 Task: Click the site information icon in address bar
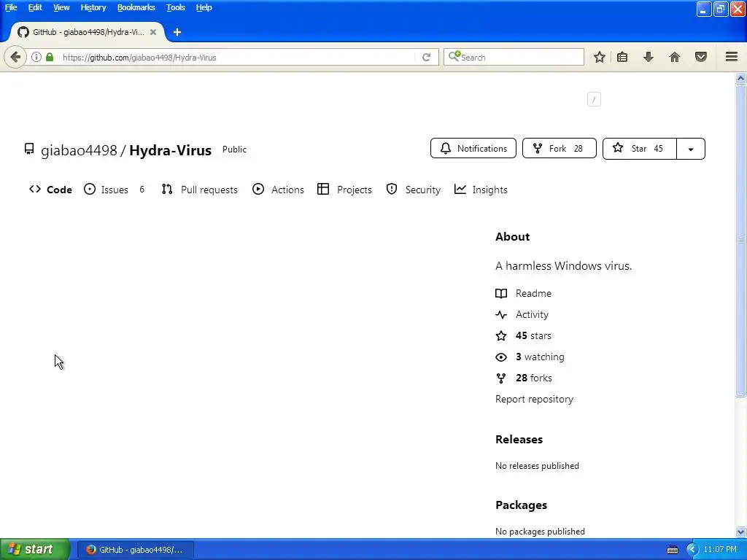36,57
